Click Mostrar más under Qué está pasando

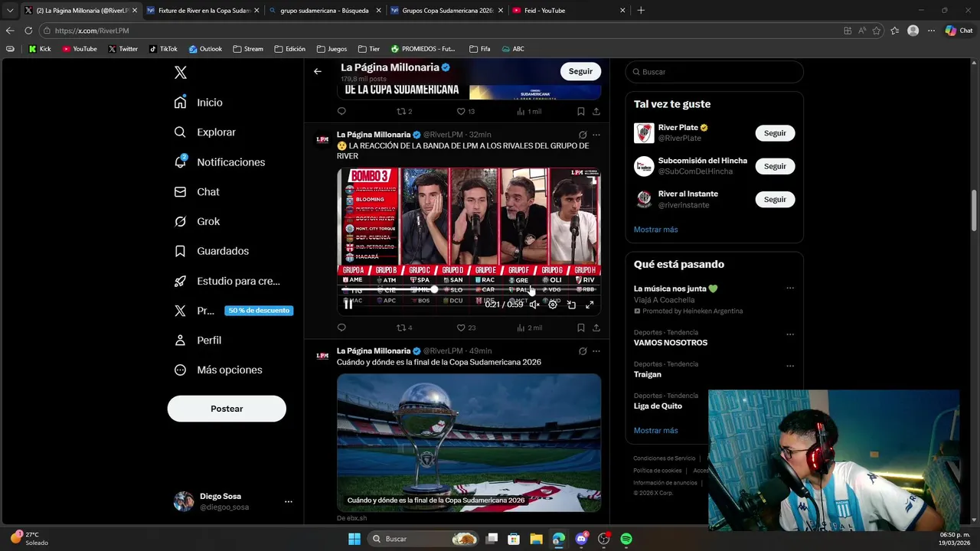(655, 430)
